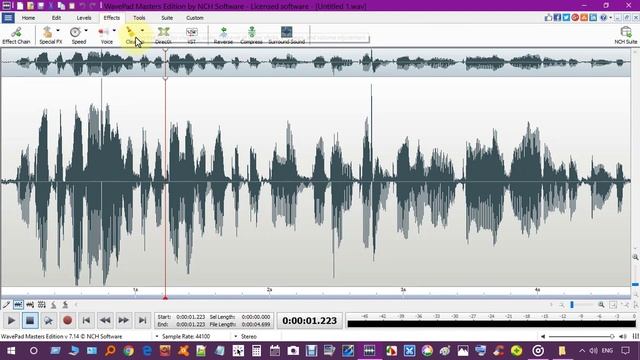Toggle the waveform view mode
640x360 pixels.
point(18,304)
